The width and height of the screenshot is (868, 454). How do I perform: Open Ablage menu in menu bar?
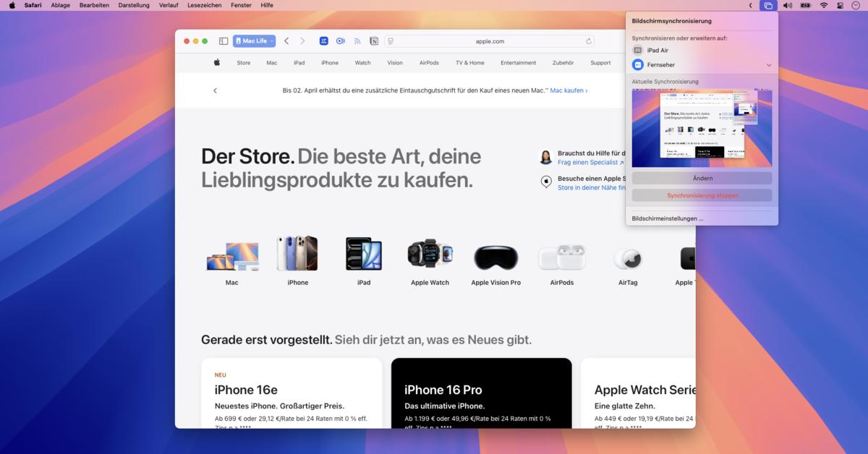click(x=61, y=5)
